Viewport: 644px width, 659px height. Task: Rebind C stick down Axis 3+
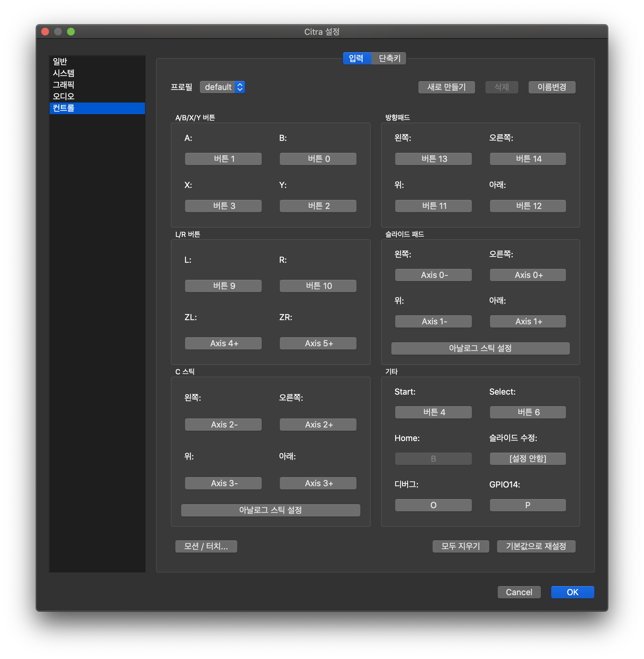(318, 483)
